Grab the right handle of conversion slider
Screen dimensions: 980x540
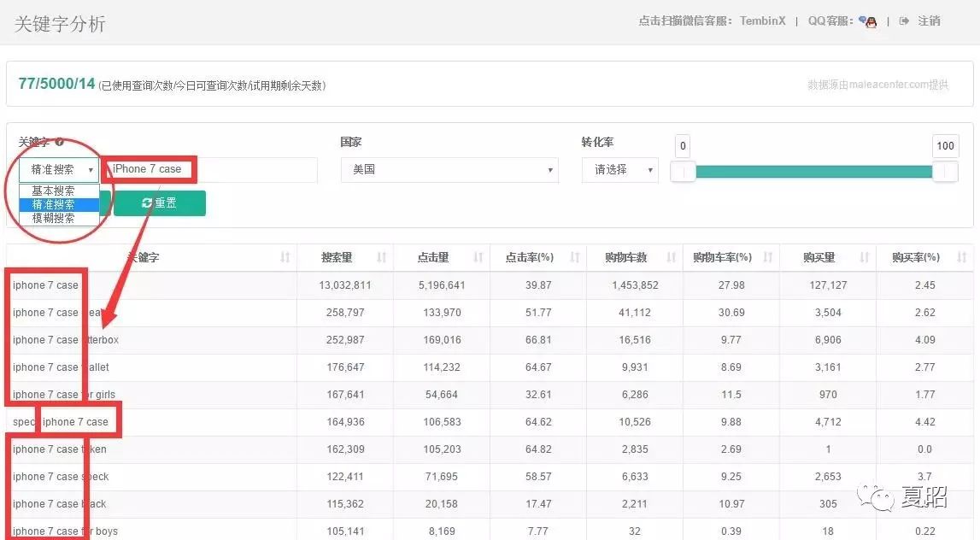click(945, 171)
